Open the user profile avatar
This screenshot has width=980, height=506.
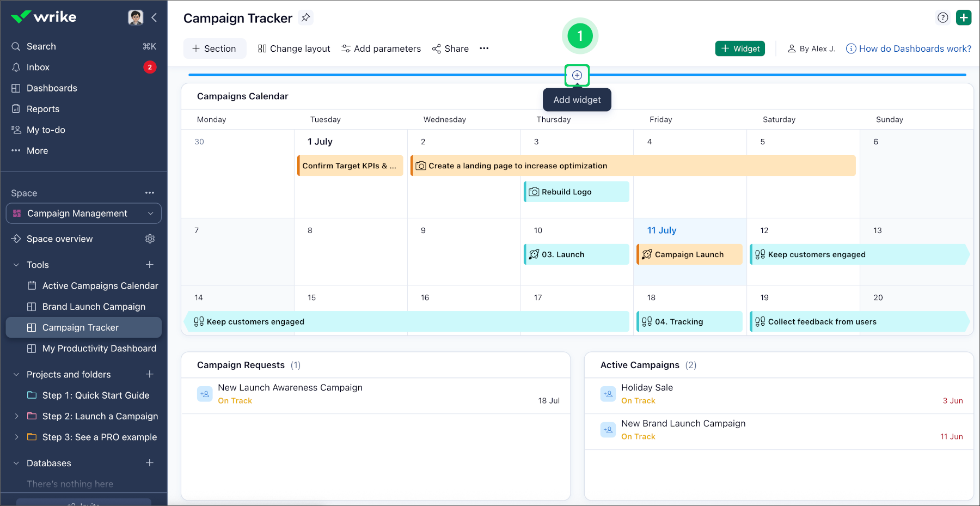tap(136, 17)
